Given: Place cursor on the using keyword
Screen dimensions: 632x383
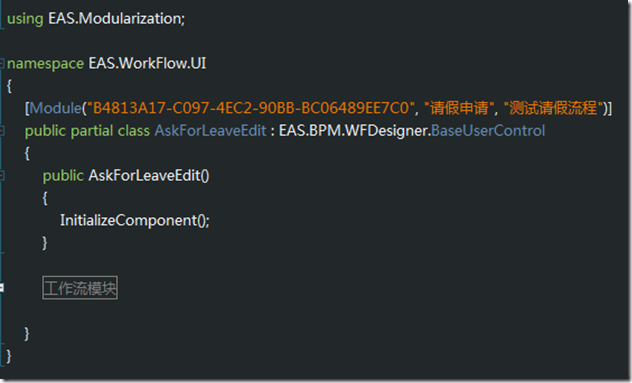Looking at the screenshot, I should pyautogui.click(x=25, y=19).
